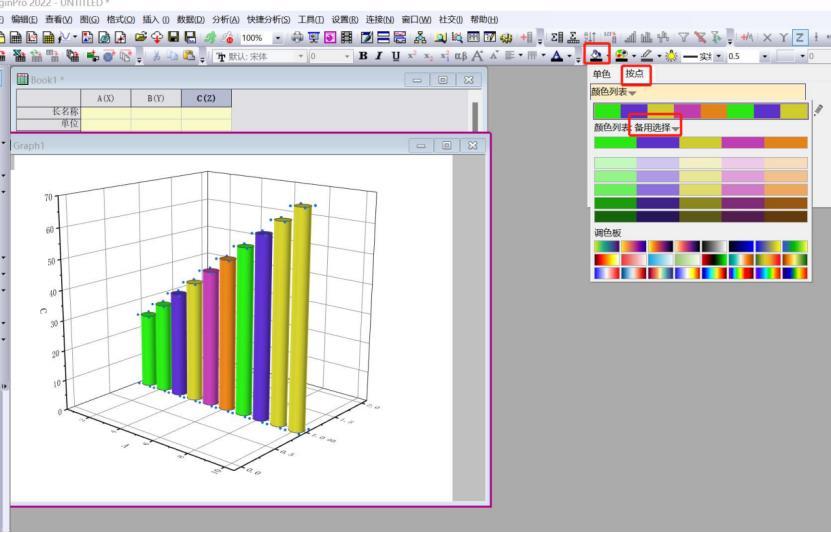Viewport: 831px width, 533px height.
Task: Switch to the 单色 tab
Action: pyautogui.click(x=602, y=74)
